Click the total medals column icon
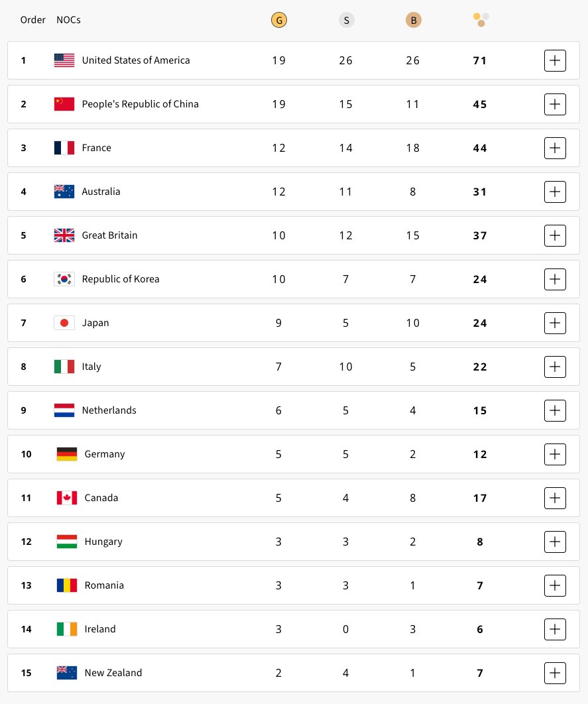The width and height of the screenshot is (588, 704). point(481,20)
